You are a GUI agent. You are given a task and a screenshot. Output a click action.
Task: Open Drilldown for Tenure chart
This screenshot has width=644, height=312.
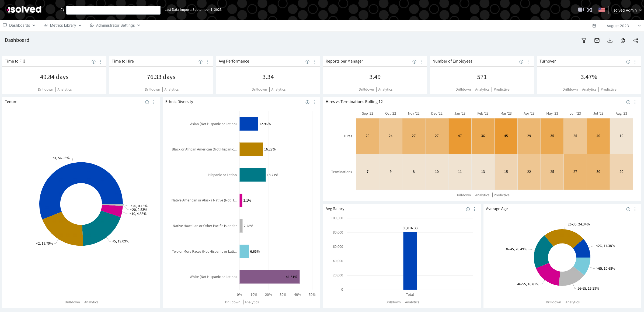[x=72, y=302]
